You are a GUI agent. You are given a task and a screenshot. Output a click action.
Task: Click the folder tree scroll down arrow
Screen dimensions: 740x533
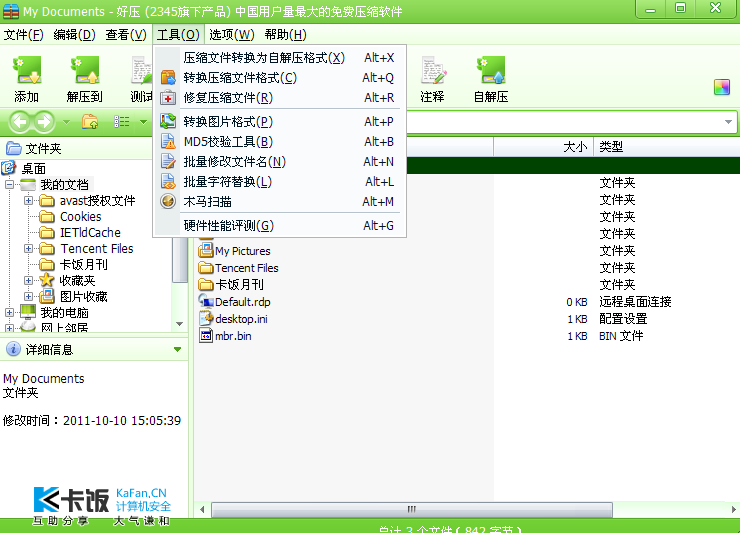[179, 324]
